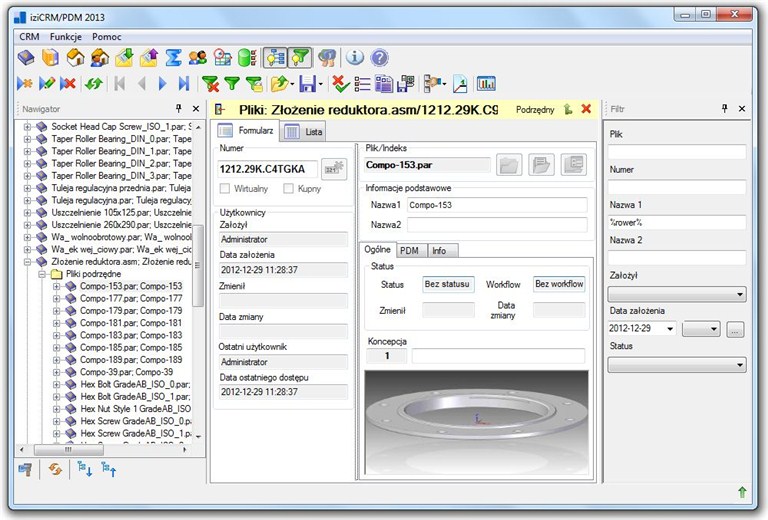Open the PDM tab

click(x=409, y=251)
